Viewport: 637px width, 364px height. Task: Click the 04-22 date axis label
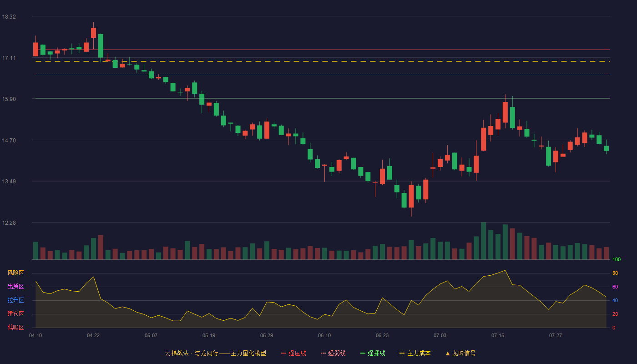[x=93, y=335]
